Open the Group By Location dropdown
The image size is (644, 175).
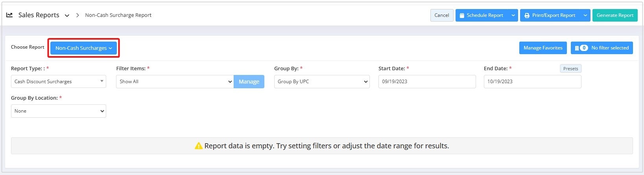(x=59, y=111)
